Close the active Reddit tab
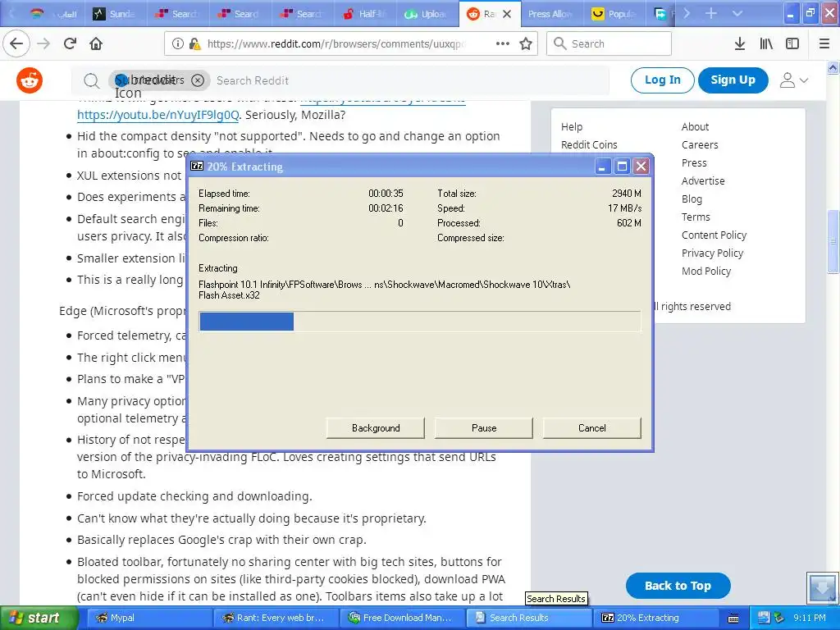This screenshot has width=840, height=630. (x=507, y=14)
